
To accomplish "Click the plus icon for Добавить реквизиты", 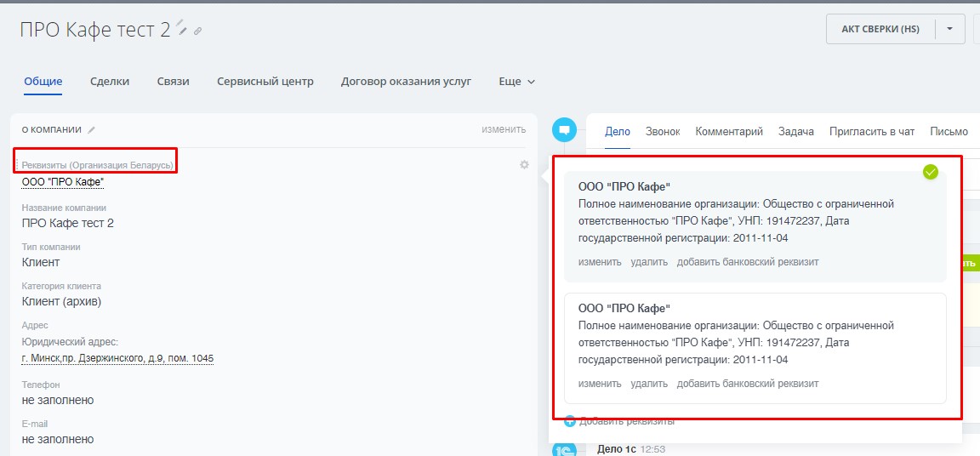I will [569, 421].
